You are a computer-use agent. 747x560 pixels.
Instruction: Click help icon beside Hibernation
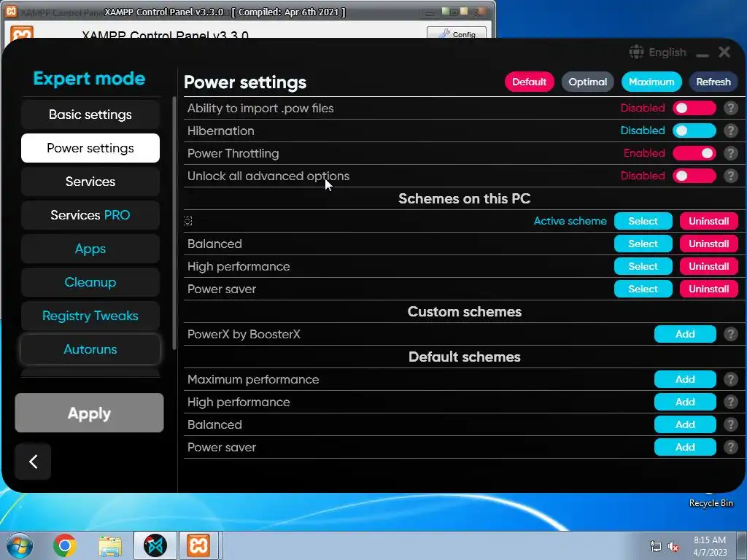[730, 131]
